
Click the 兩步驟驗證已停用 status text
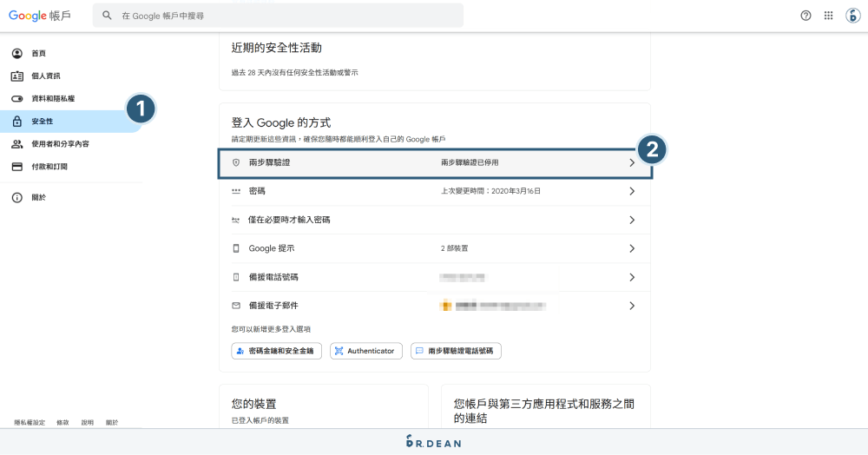click(x=470, y=162)
